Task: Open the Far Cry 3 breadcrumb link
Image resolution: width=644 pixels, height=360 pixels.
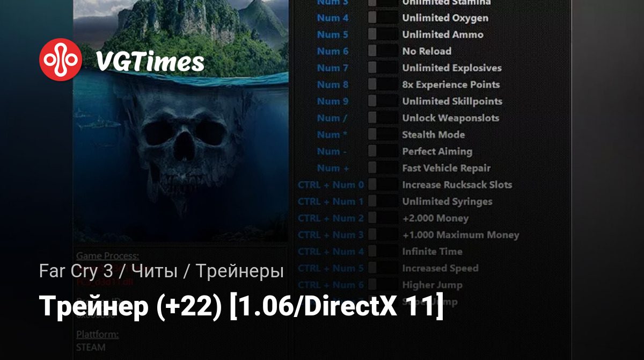Action: pyautogui.click(x=76, y=272)
